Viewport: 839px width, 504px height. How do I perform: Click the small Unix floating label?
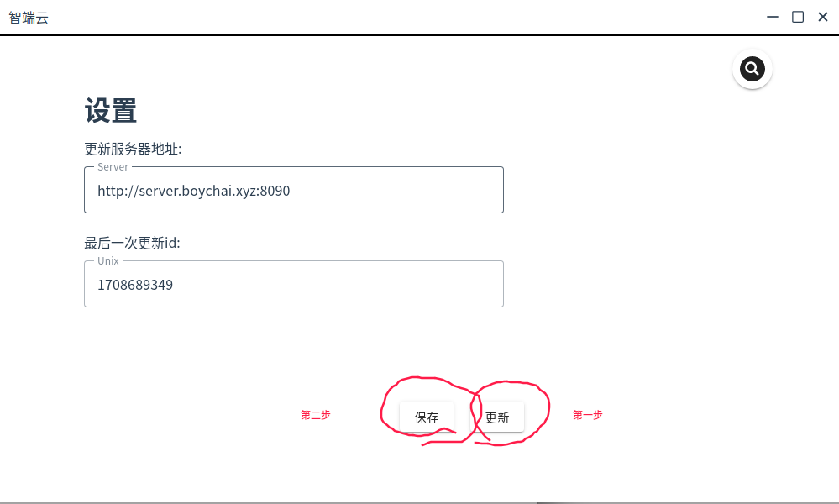[x=108, y=261]
